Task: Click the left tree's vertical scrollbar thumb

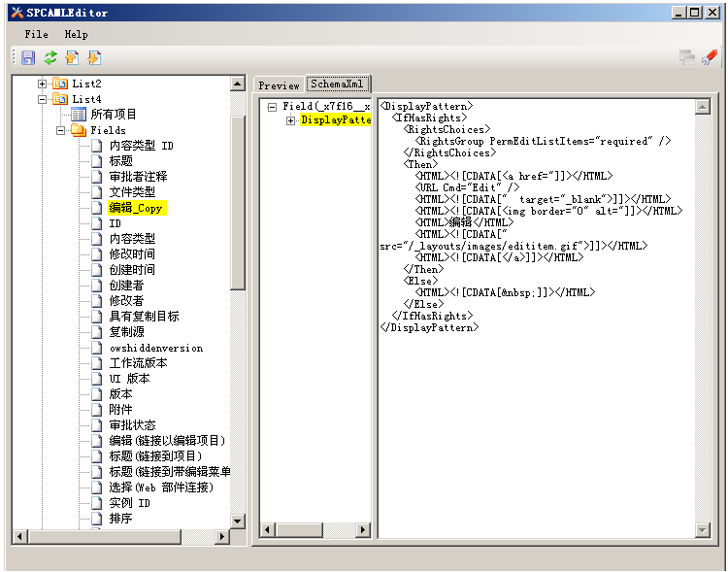Action: (237, 203)
